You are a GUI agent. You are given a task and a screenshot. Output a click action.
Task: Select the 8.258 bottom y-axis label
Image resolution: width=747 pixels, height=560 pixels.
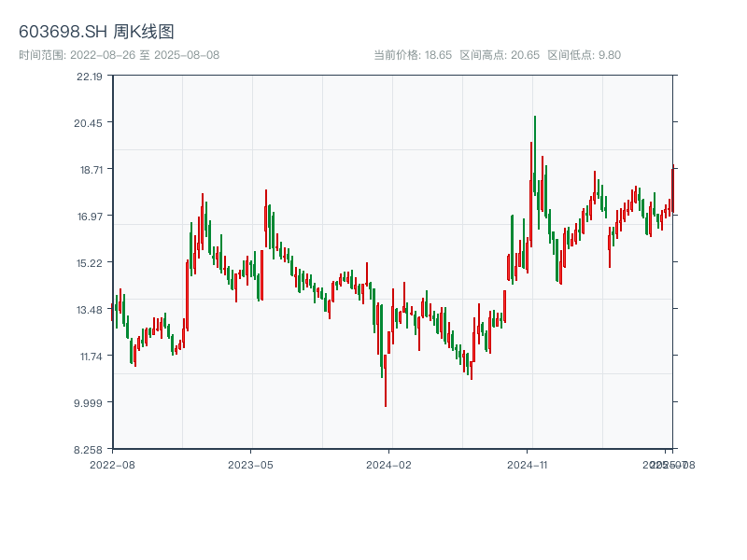pyautogui.click(x=90, y=450)
